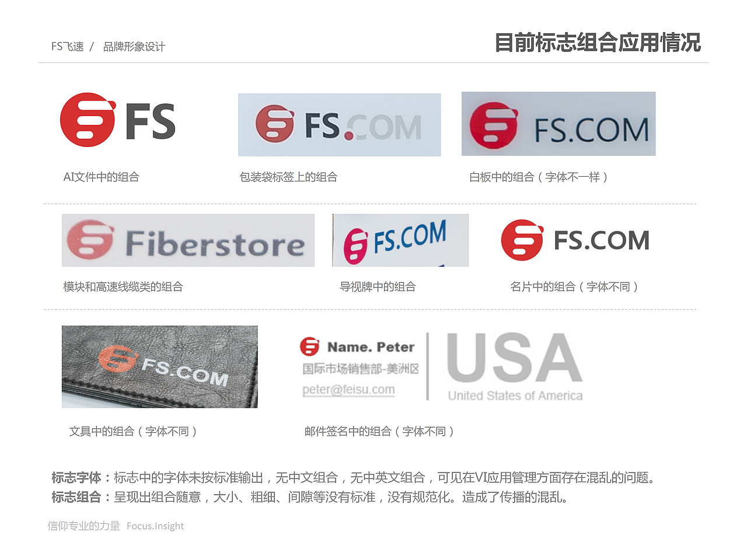Click the FS飞速 breadcrumb text
Screen dimensions: 747x560
tap(67, 47)
